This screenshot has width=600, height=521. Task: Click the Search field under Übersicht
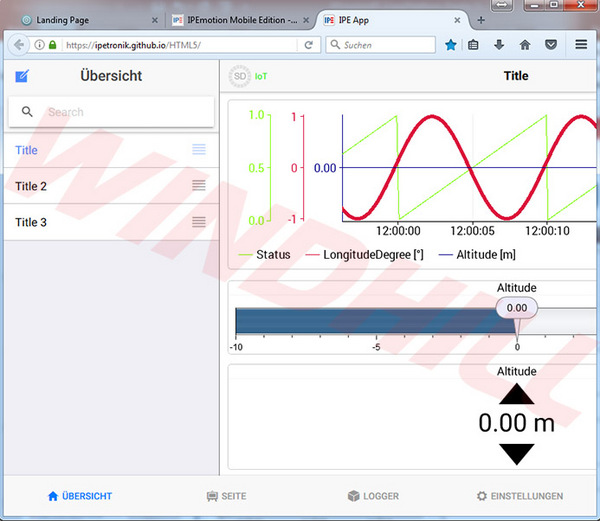111,112
